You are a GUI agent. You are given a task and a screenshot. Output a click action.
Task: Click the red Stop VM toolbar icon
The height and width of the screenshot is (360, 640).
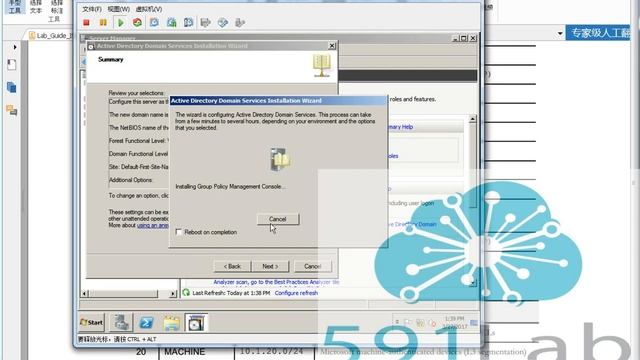[86, 23]
